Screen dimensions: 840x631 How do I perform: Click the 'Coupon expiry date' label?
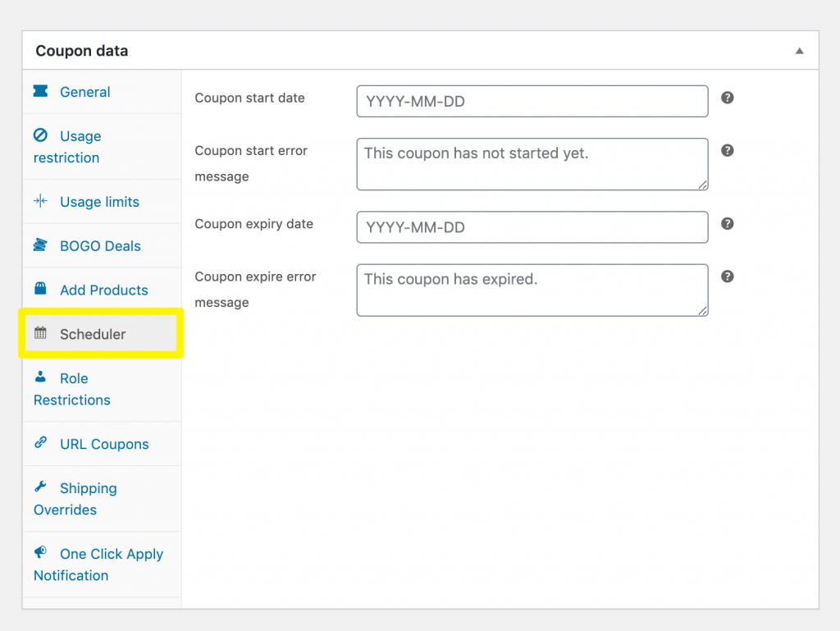254,224
